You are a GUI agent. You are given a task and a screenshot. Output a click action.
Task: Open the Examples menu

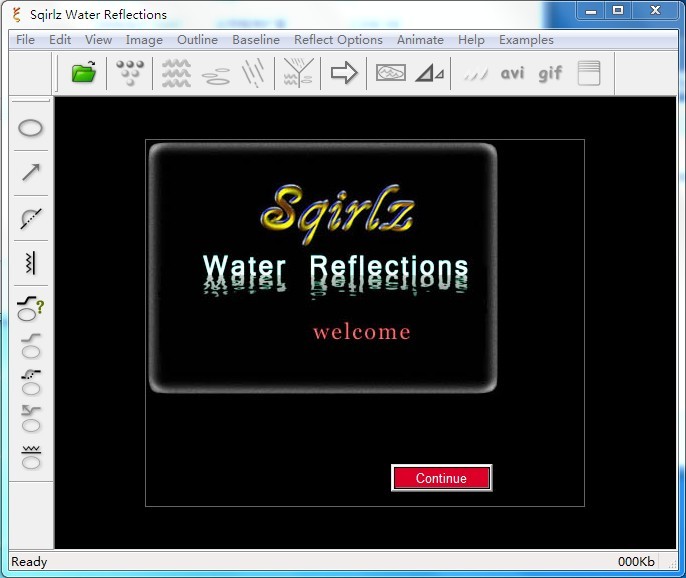[526, 40]
